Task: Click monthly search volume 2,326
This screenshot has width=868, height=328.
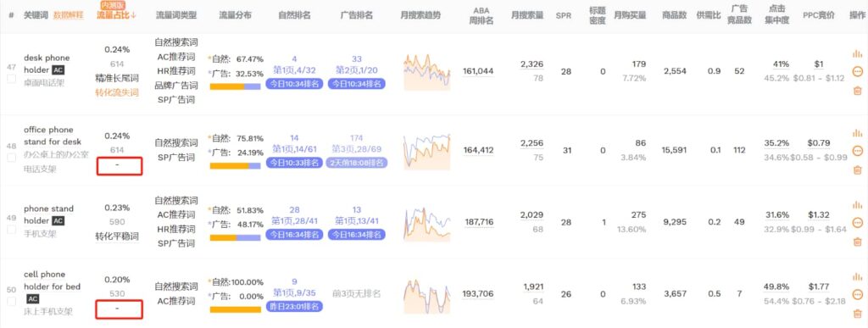Action: pyautogui.click(x=532, y=64)
